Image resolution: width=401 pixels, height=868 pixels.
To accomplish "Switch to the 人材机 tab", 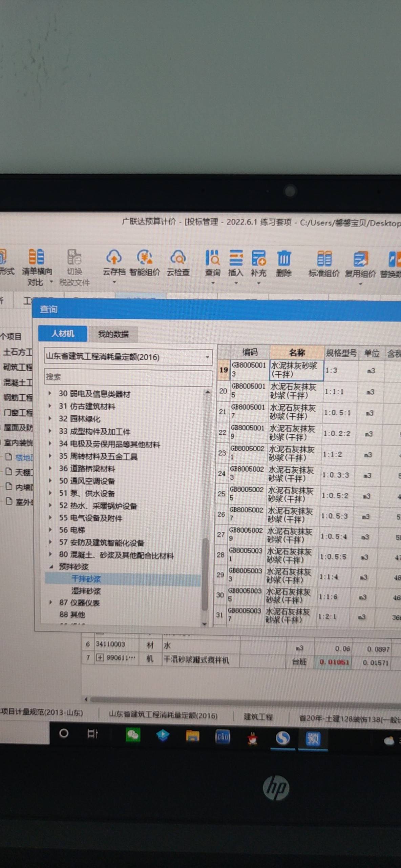I will pyautogui.click(x=63, y=334).
